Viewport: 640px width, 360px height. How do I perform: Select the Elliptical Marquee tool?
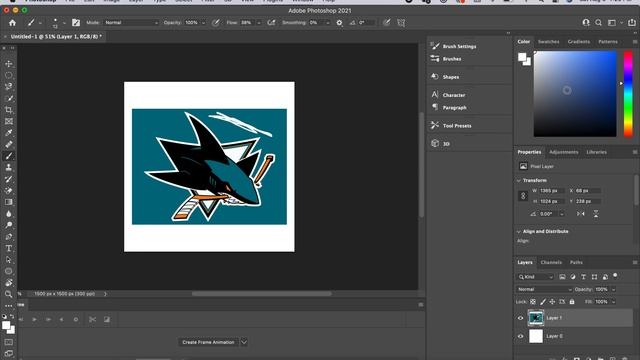[x=9, y=75]
